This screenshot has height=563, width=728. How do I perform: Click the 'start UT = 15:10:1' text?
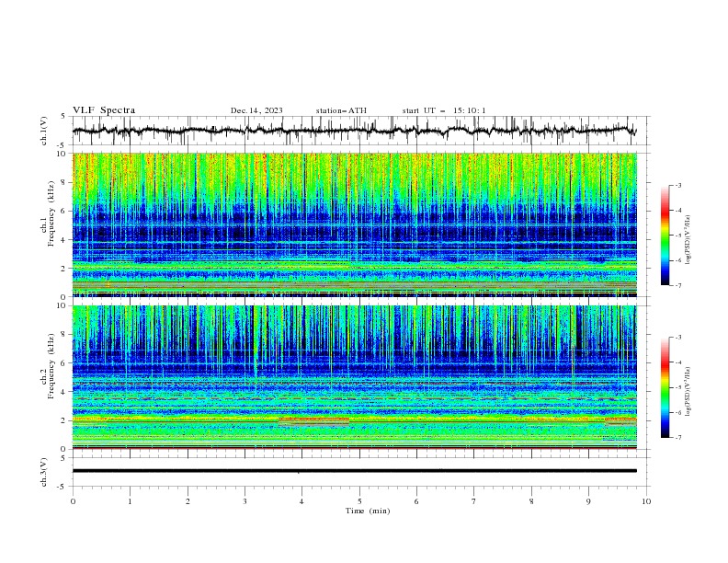(444, 110)
